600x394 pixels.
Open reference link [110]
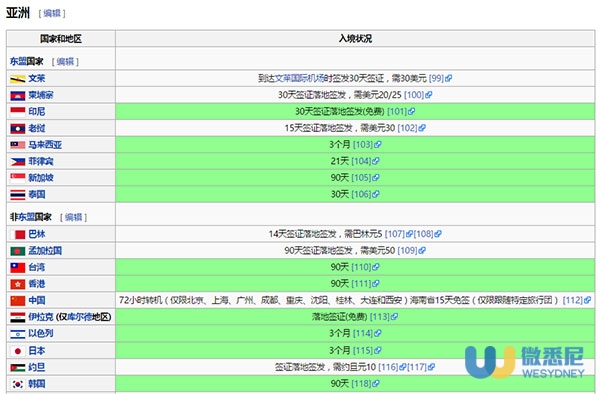361,267
